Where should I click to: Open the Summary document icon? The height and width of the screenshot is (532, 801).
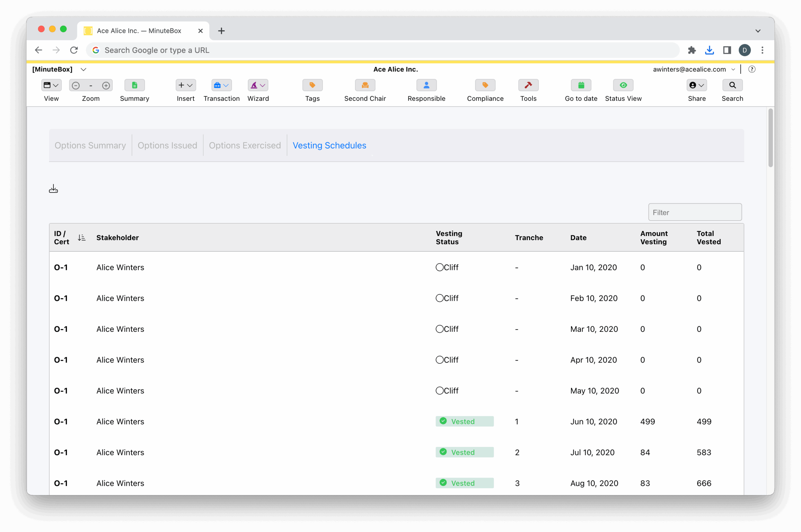[x=135, y=85]
